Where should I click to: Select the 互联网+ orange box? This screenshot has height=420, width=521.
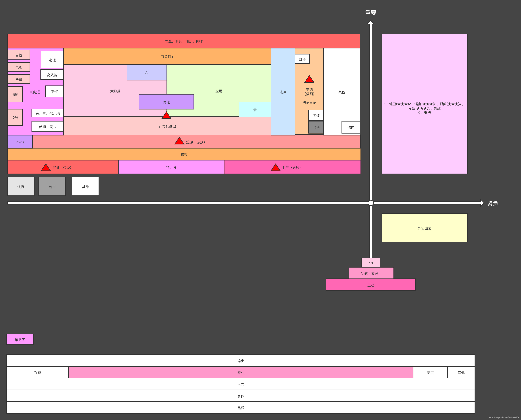click(x=167, y=56)
